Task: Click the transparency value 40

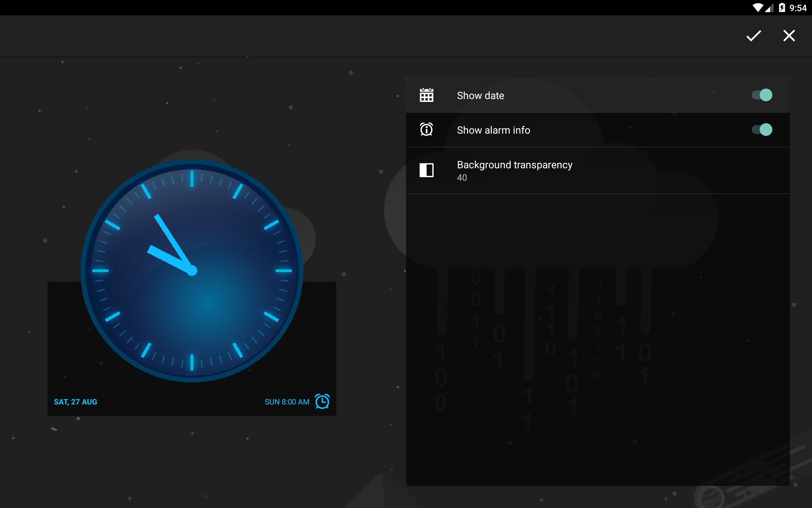Action: 462,178
